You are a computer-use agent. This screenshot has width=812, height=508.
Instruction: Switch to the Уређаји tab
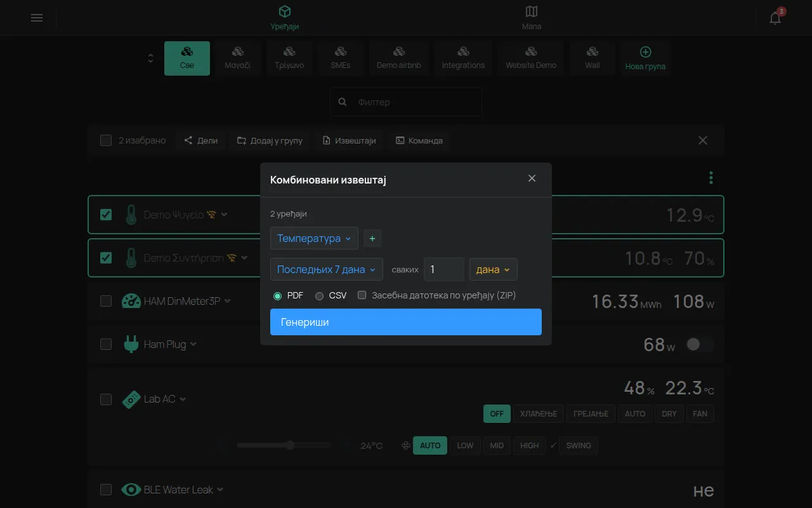(285, 18)
